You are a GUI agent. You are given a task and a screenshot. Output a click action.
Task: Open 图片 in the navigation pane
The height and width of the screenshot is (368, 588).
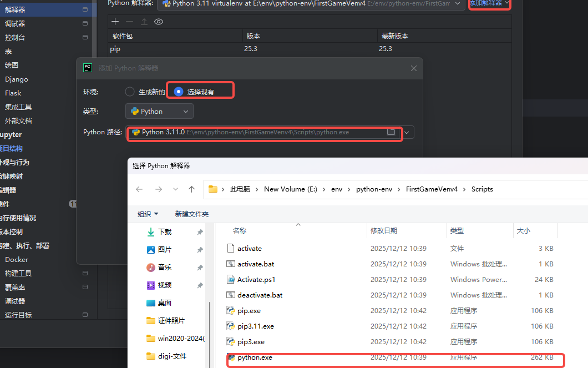[x=165, y=249]
